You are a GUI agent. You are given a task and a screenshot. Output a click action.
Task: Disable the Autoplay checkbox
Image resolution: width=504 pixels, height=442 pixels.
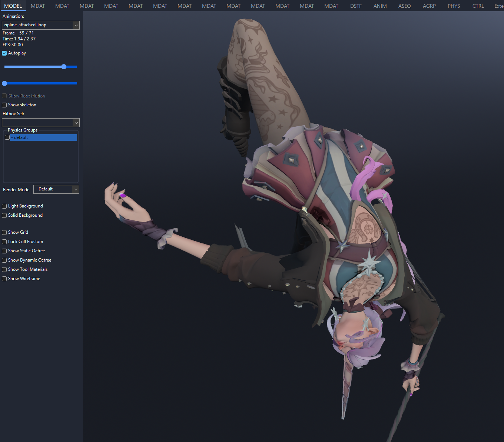pyautogui.click(x=4, y=53)
